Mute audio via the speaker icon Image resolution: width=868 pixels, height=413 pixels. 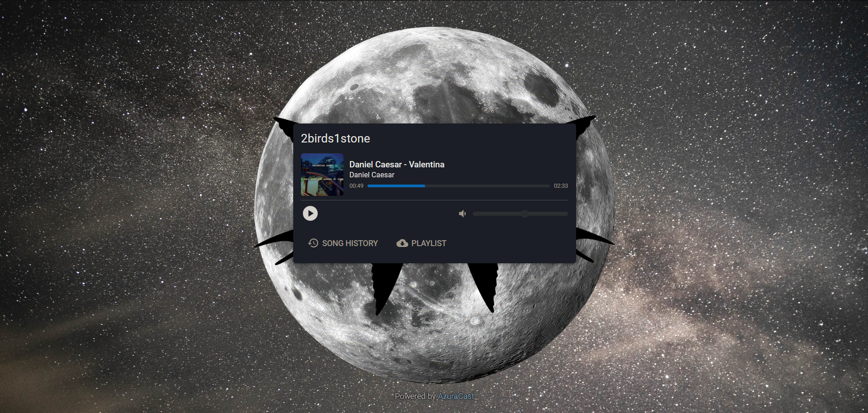[x=463, y=214]
